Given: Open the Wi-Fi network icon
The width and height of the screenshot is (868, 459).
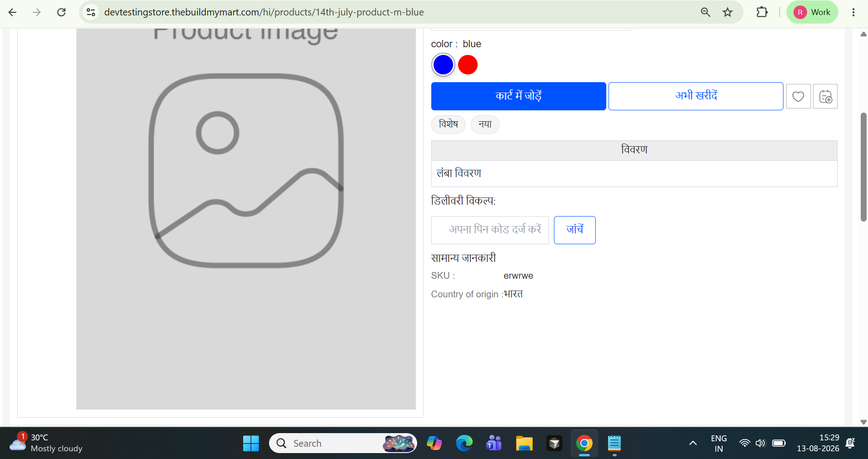Looking at the screenshot, I should [744, 443].
